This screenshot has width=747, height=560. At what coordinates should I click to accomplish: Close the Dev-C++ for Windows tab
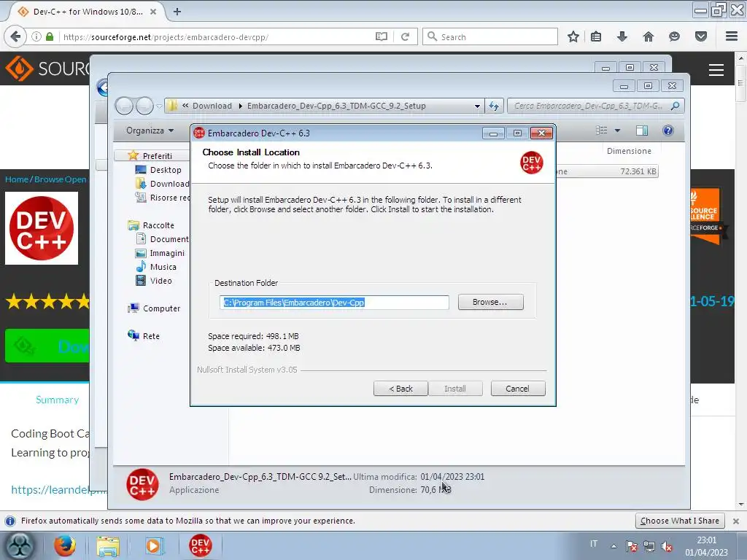[x=153, y=12]
